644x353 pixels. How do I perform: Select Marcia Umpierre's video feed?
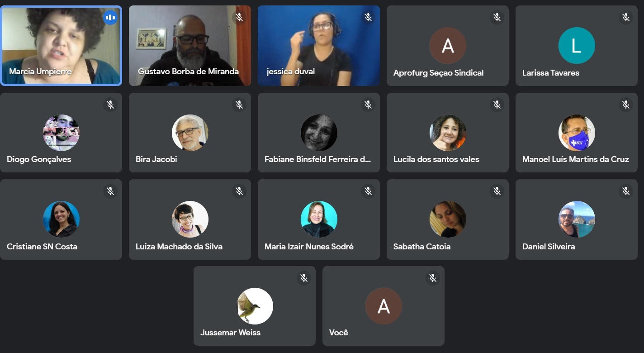tap(61, 46)
